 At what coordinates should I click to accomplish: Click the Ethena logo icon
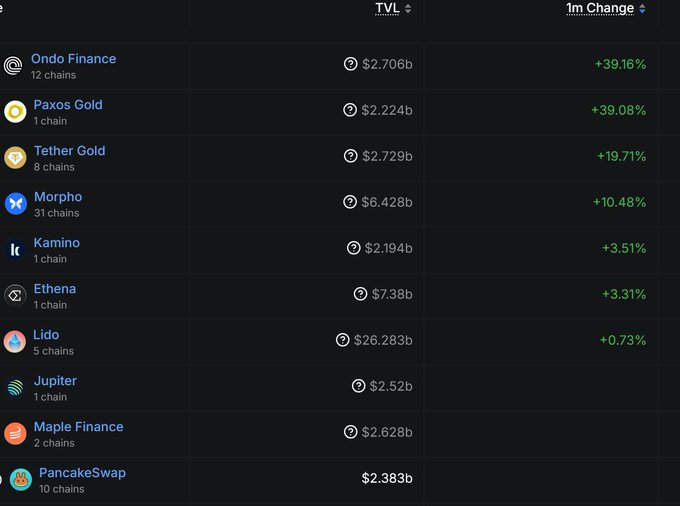pos(15,296)
